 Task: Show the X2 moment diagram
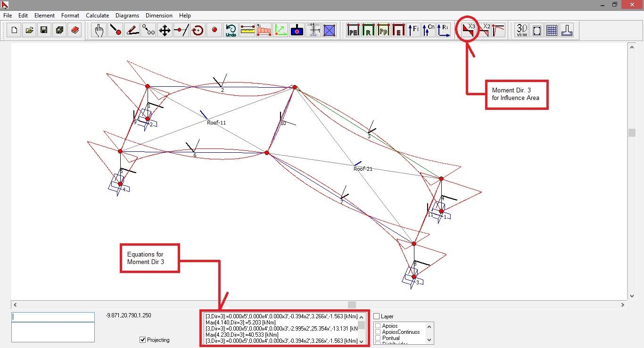(484, 30)
